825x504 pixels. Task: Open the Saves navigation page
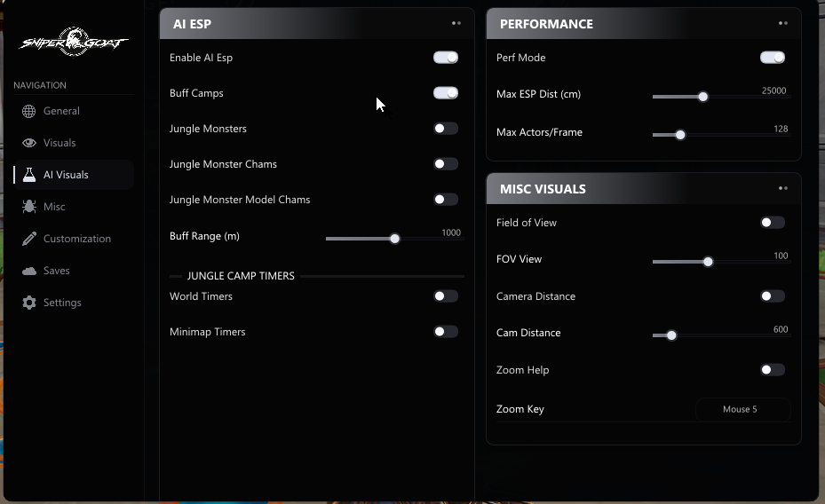pos(74,271)
